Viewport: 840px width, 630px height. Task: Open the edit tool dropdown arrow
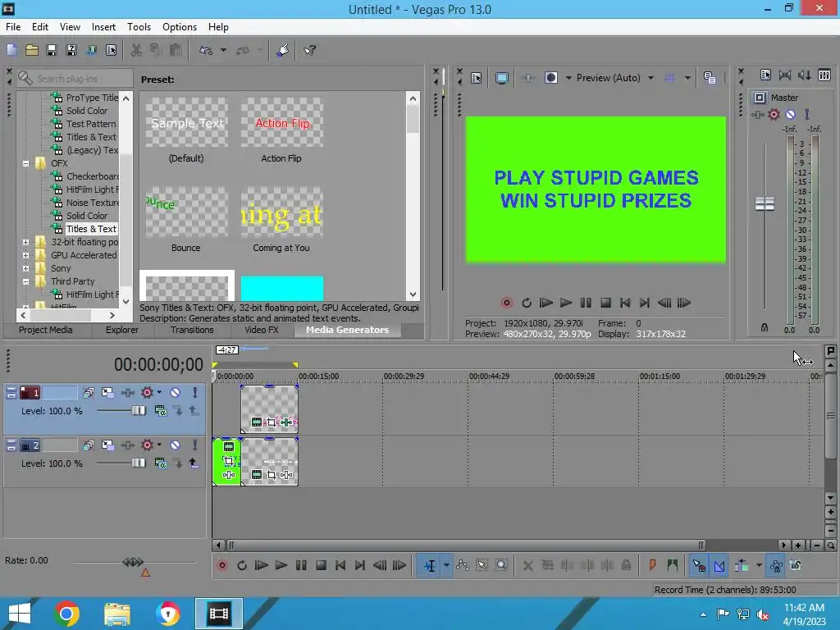coord(446,565)
